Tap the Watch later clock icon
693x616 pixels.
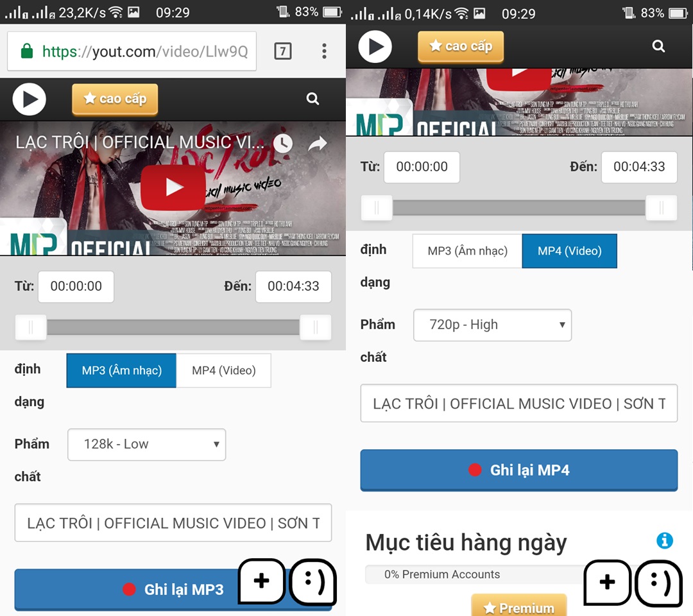coord(283,142)
